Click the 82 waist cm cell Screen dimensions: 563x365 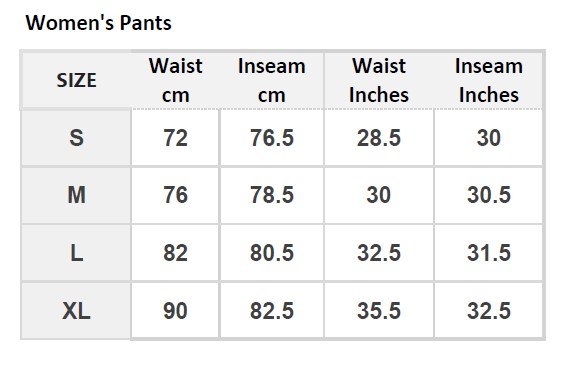click(x=176, y=253)
